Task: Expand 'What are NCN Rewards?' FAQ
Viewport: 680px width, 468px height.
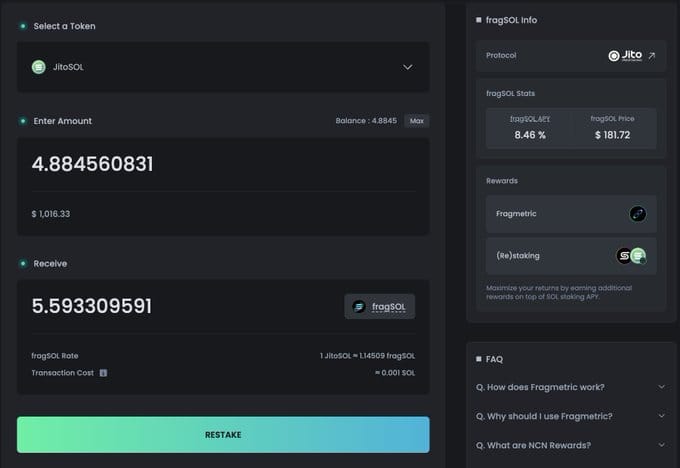Action: coord(570,445)
